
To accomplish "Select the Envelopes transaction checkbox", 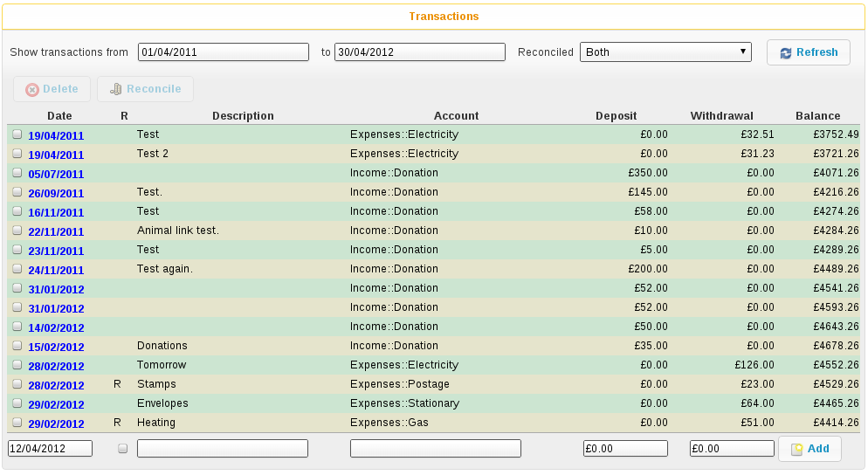I will [17, 403].
